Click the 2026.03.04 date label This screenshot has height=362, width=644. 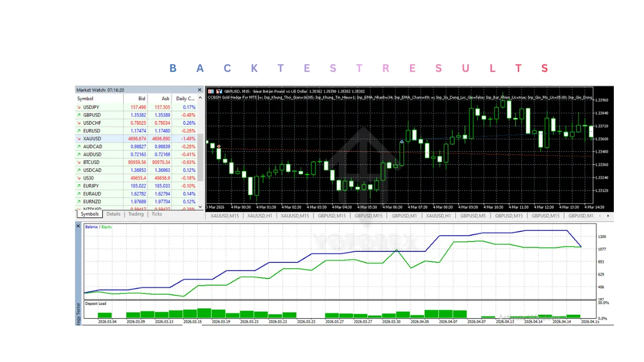click(x=107, y=321)
